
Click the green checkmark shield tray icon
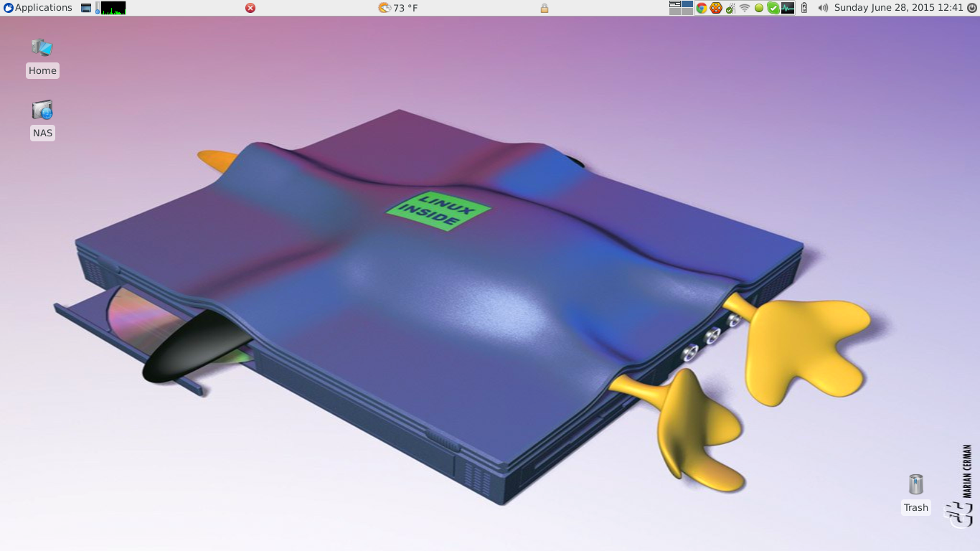[x=773, y=8]
